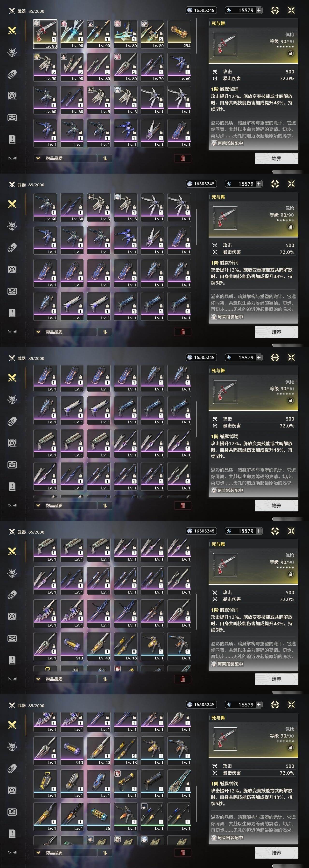Screen dimensions: 309x868
Task: Select the golden tube item with count 294
Action: [x=179, y=34]
